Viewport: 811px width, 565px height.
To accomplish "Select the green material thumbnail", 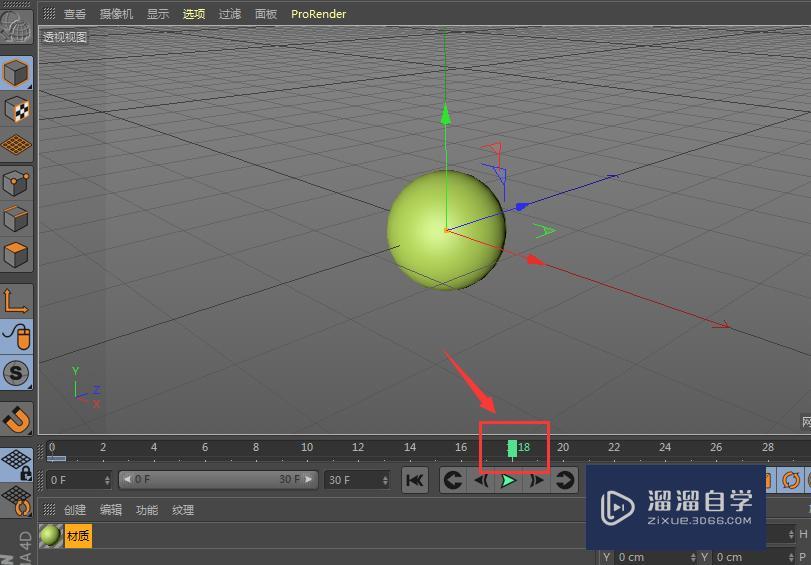I will 51,536.
